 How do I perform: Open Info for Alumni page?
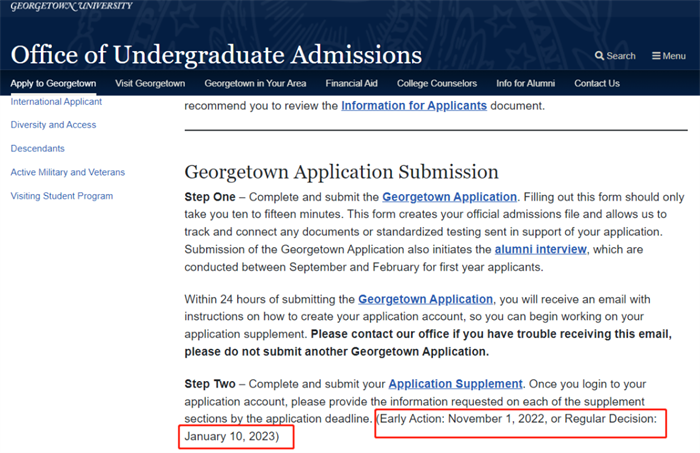click(525, 83)
